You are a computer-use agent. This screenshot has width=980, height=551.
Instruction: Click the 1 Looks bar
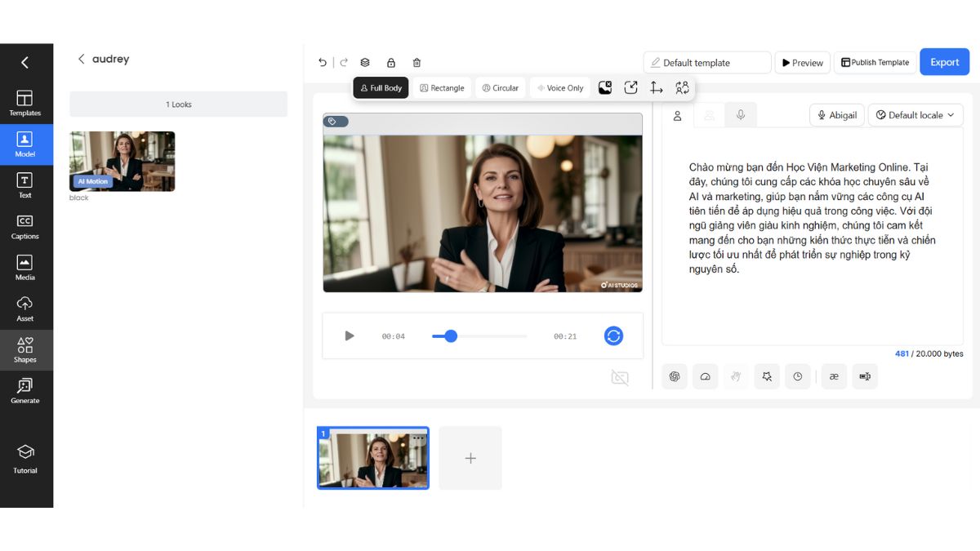point(178,104)
